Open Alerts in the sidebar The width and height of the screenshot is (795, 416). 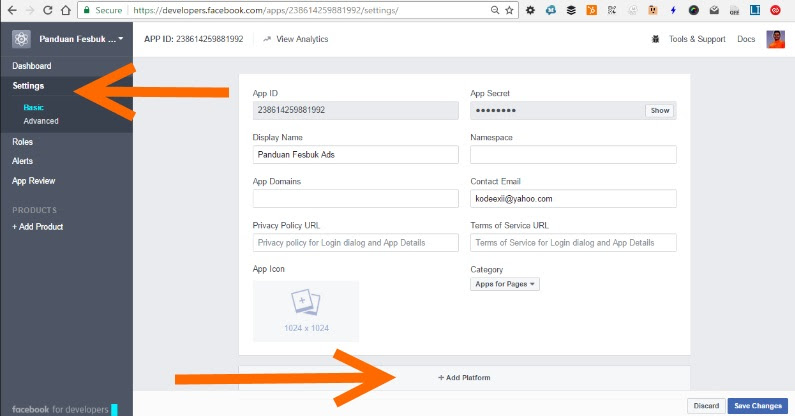click(x=22, y=161)
